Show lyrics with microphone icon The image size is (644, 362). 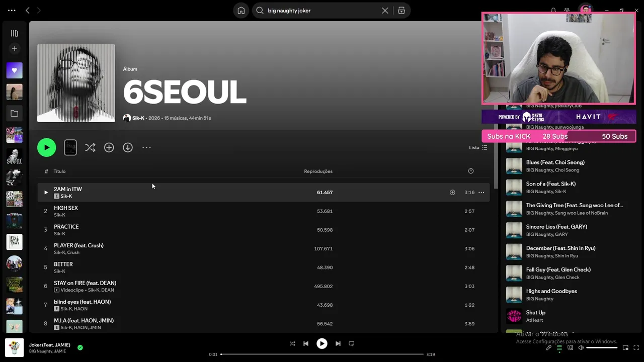click(x=549, y=347)
